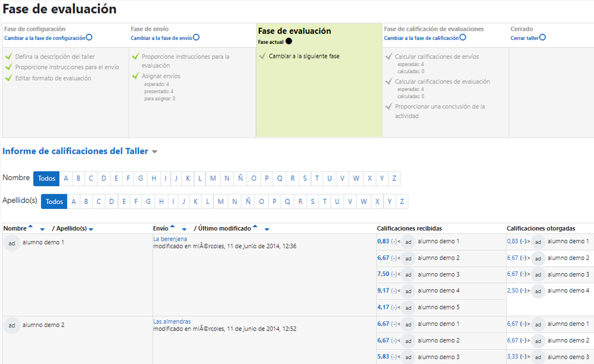Image resolution: width=594 pixels, height=364 pixels.
Task: Select 'Todos' in the Apellido(s) filter
Action: point(54,202)
